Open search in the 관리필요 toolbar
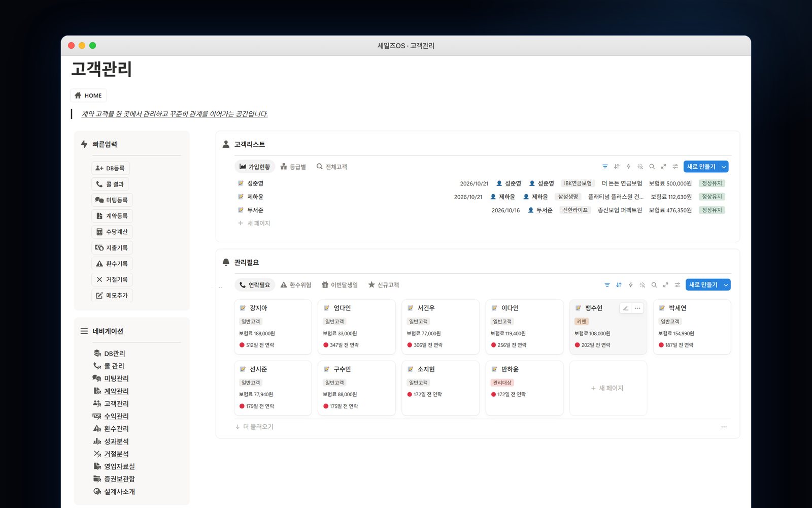Screen dimensions: 812x508 click(x=654, y=285)
